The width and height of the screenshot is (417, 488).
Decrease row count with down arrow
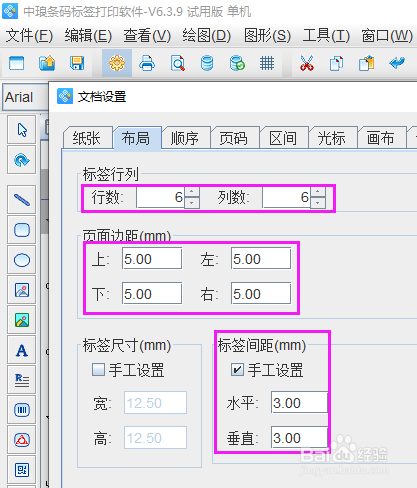tap(192, 203)
